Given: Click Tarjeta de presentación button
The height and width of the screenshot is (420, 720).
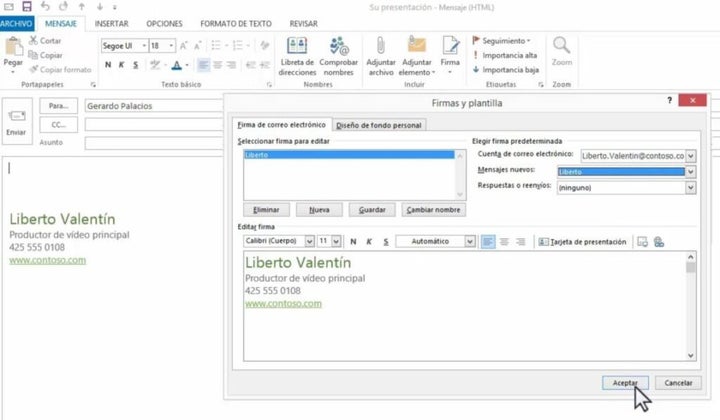Looking at the screenshot, I should [583, 242].
